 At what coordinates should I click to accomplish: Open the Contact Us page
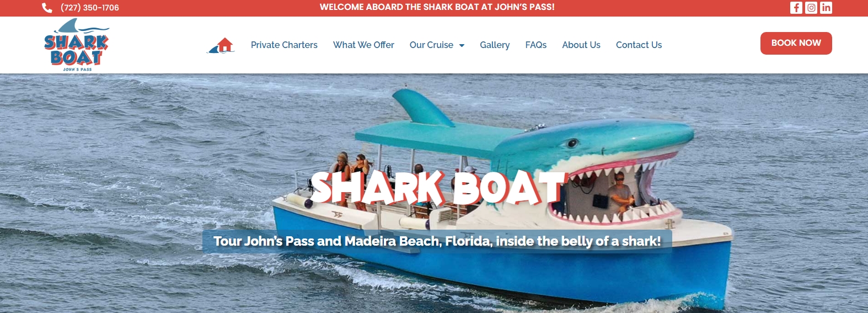[639, 45]
